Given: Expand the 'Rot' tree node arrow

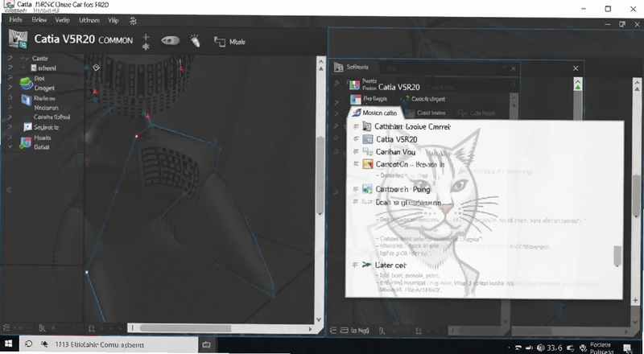Looking at the screenshot, I should click(x=10, y=78).
